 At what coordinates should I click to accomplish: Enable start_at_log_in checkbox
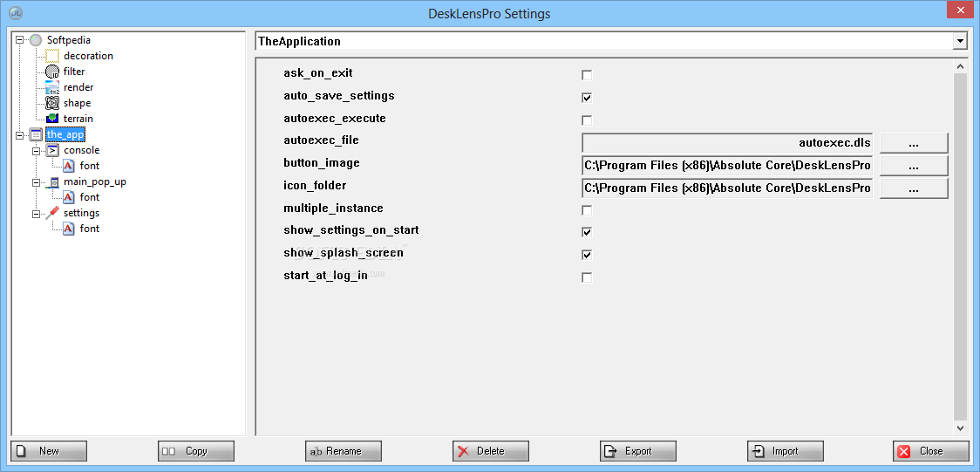587,277
